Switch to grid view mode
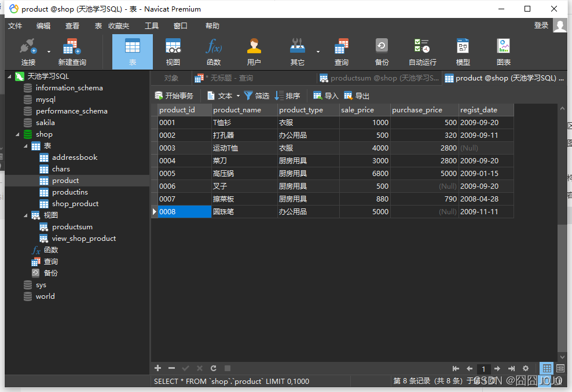The image size is (572, 392). pos(547,368)
